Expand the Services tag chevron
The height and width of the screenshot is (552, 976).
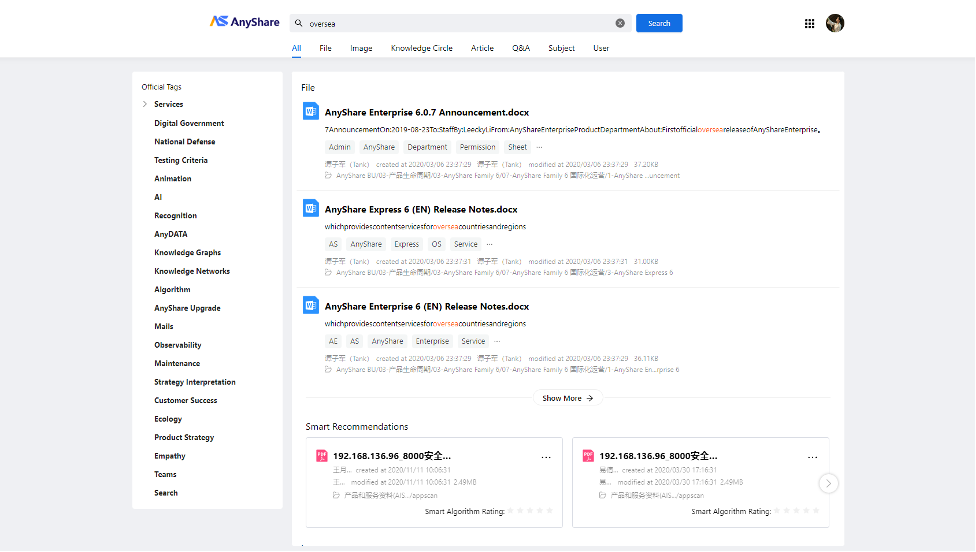pos(145,105)
